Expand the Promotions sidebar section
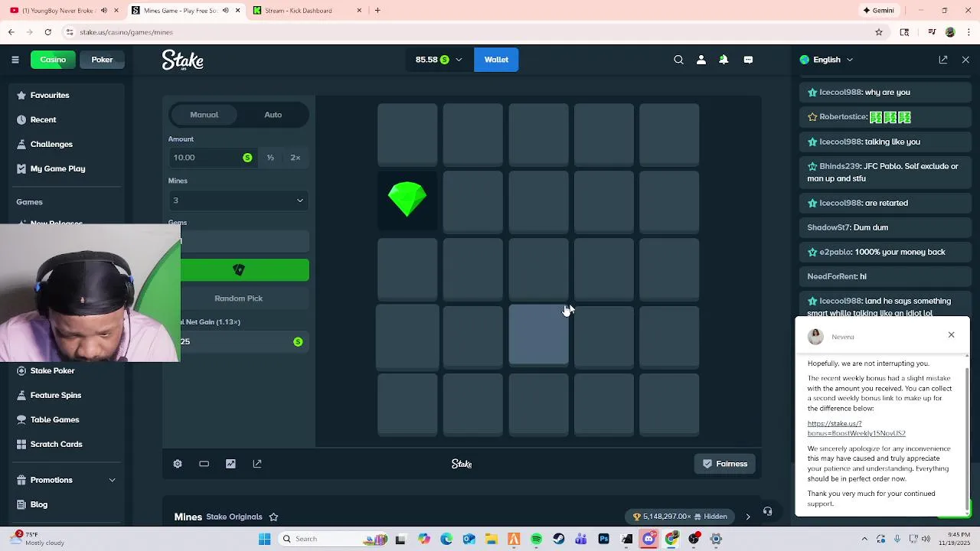Screen dimensions: 980x551 [112, 480]
